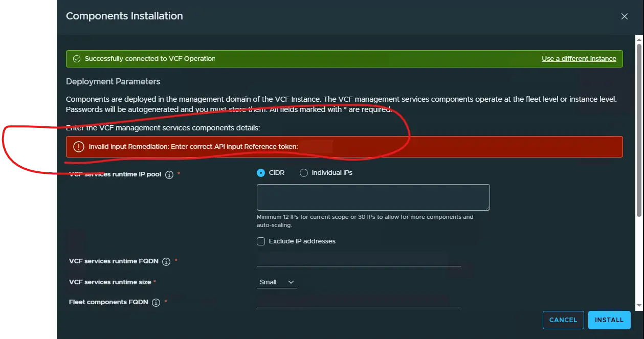
Task: Focus the VCF services runtime FQDN field
Action: point(359,259)
